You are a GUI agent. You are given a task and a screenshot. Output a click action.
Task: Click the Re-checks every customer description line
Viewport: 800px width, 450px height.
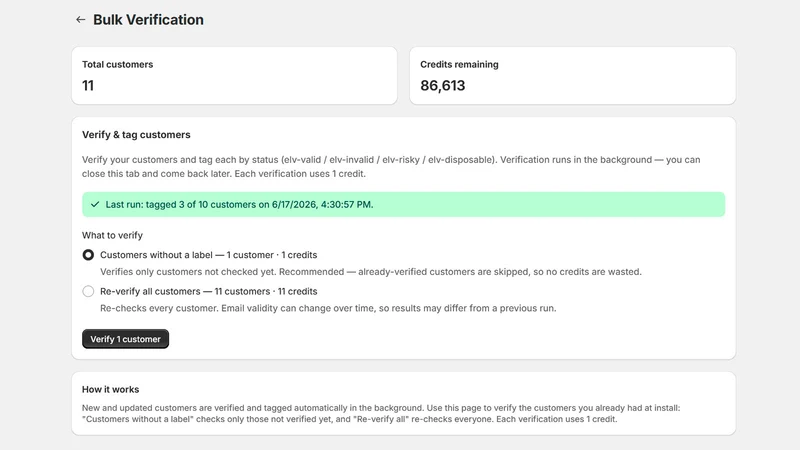point(328,308)
